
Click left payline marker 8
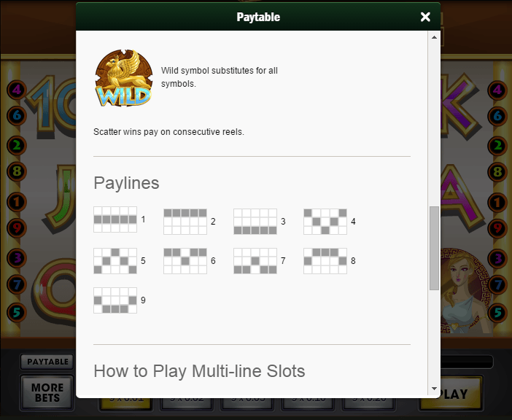pos(17,171)
